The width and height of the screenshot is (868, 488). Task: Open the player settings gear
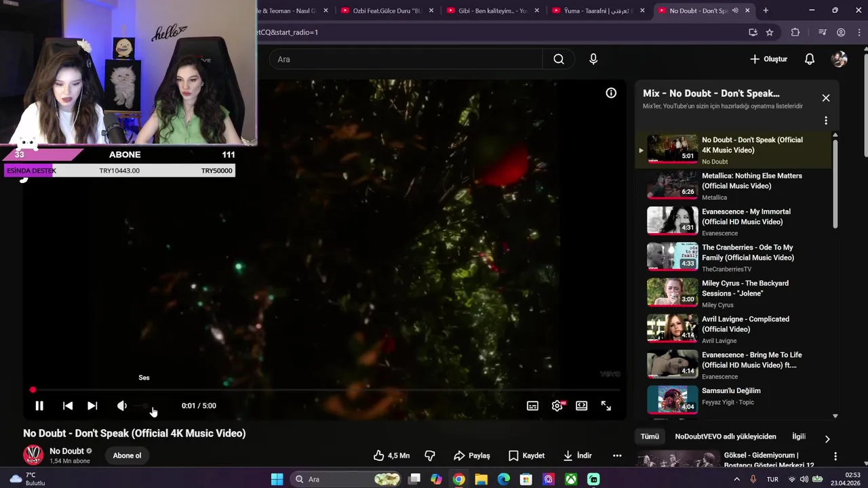click(x=557, y=405)
